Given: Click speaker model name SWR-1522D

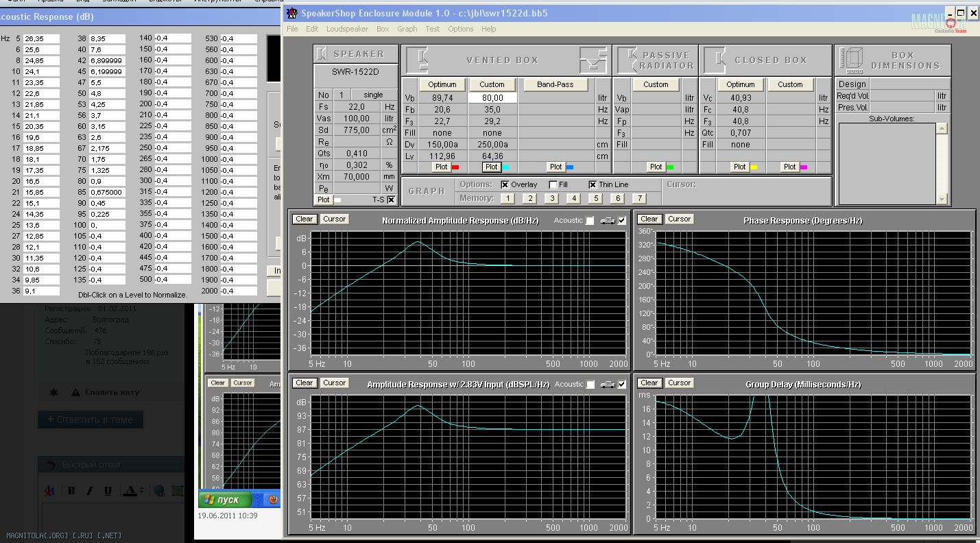Looking at the screenshot, I should 355,71.
